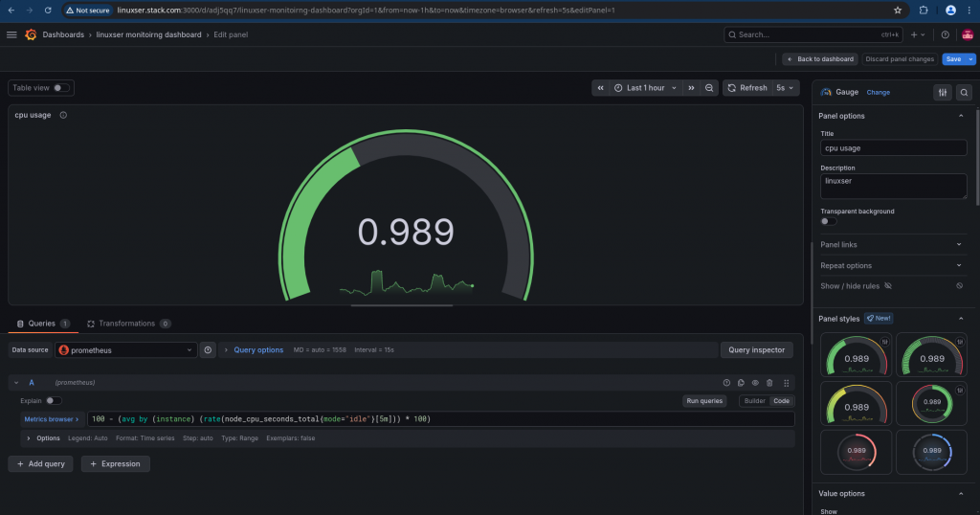
Task: Reload the page in the browser
Action: (48, 10)
